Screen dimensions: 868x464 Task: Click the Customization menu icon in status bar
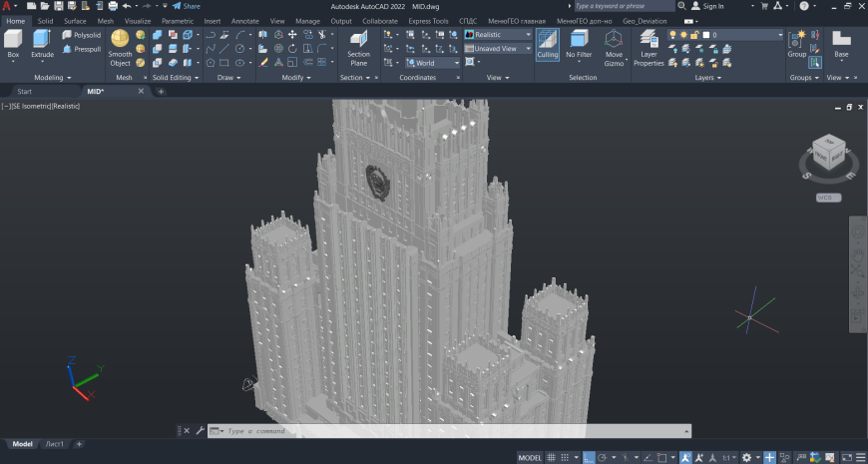pyautogui.click(x=859, y=458)
